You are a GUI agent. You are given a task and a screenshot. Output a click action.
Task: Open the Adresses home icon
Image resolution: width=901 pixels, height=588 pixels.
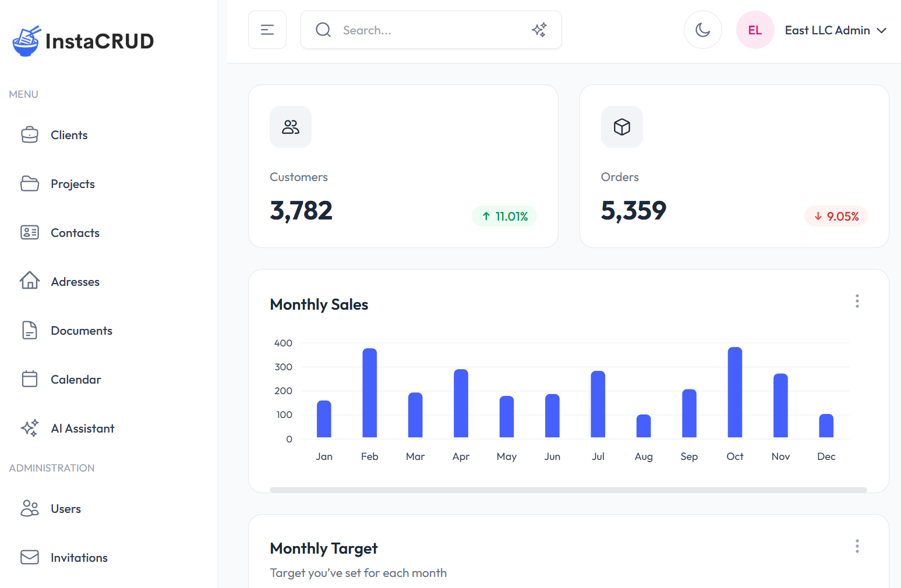click(x=29, y=281)
